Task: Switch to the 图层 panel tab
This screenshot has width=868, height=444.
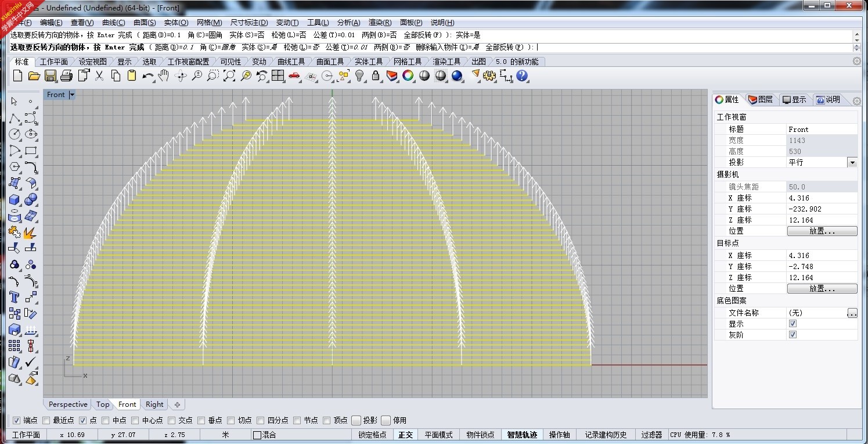Action: (761, 100)
